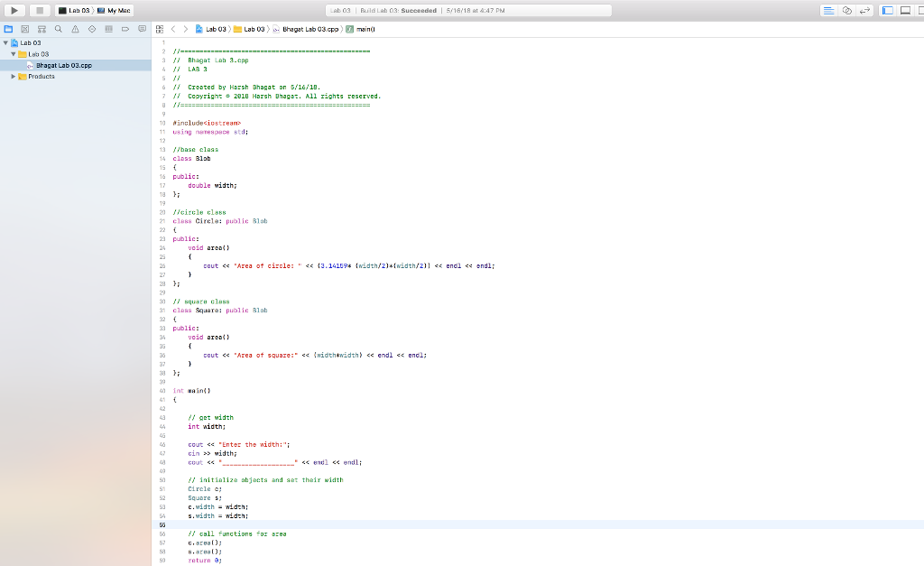Toggle the Utilities inspector panel
This screenshot has width=924, height=566.
pos(921,9)
